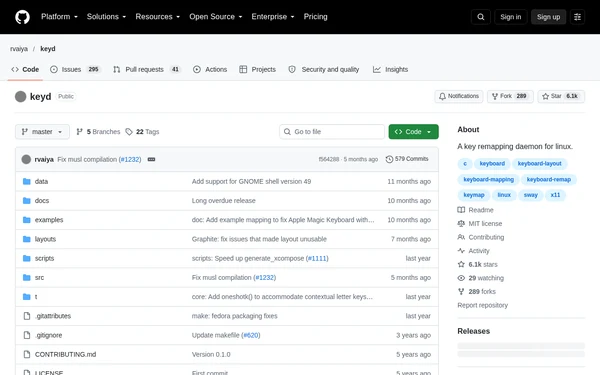Open the Open Source dropdown menu
Image resolution: width=600 pixels, height=375 pixels.
tap(215, 17)
